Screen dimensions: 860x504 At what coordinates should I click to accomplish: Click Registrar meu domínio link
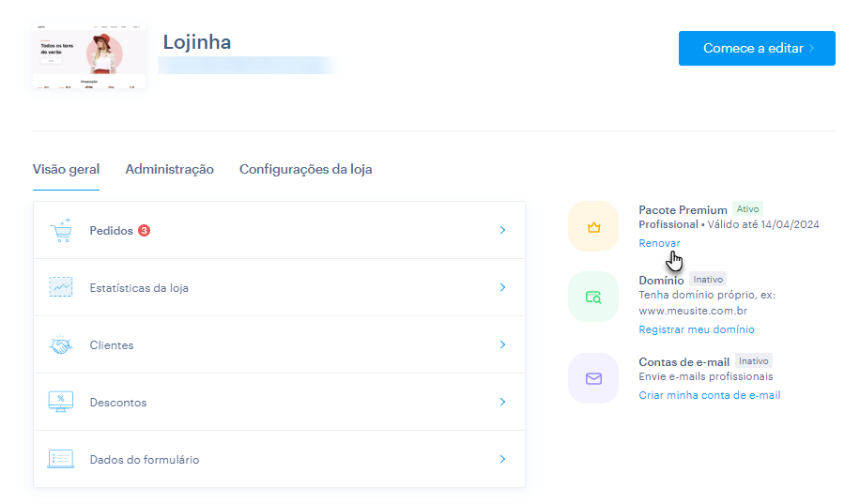697,329
